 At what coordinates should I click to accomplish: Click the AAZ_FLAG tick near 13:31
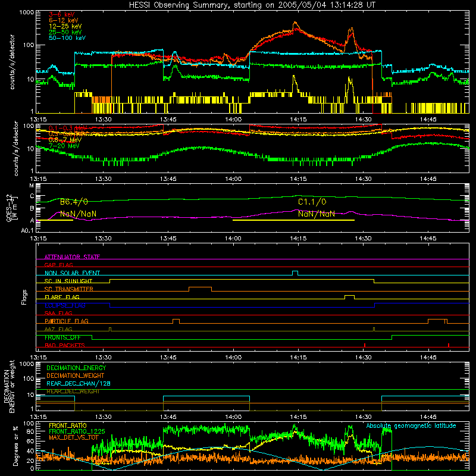(110, 329)
